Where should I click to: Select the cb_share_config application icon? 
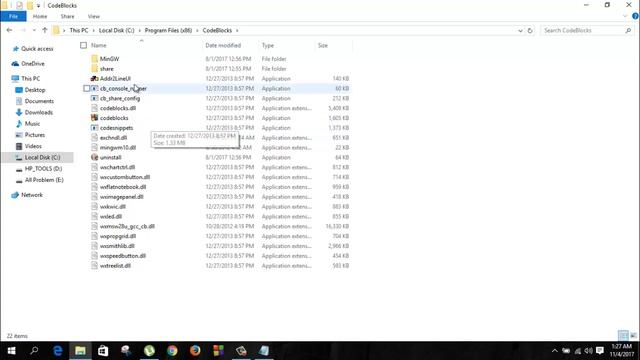click(95, 98)
